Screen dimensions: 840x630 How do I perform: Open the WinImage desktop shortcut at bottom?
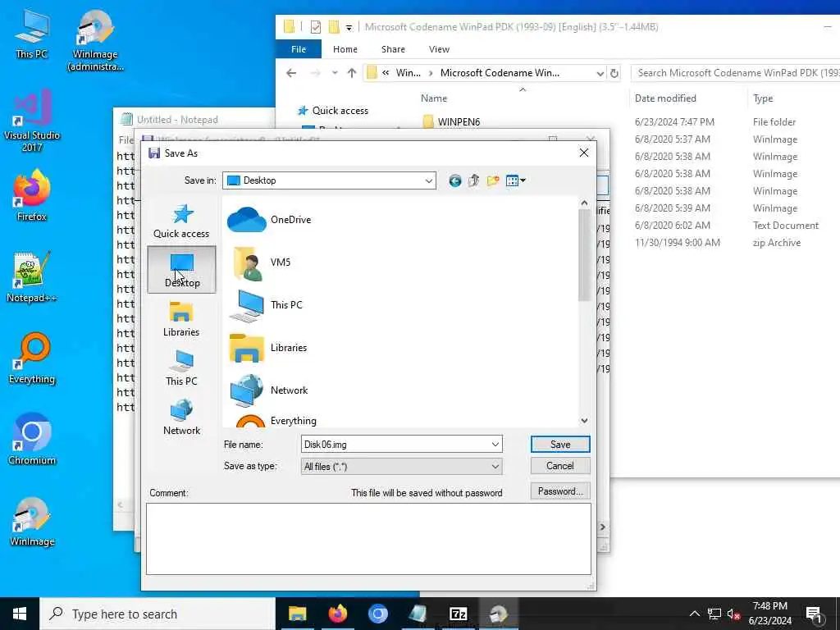point(32,521)
